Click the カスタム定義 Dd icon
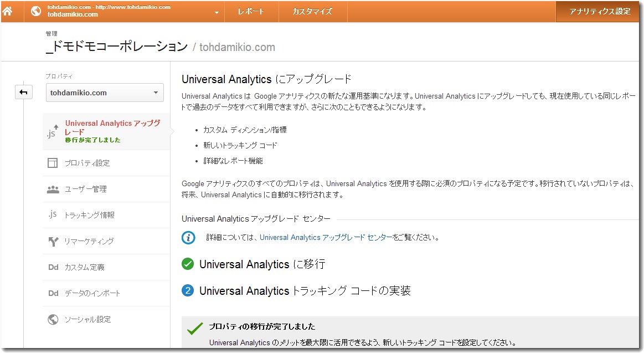Image resolution: width=644 pixels, height=353 pixels. (53, 267)
